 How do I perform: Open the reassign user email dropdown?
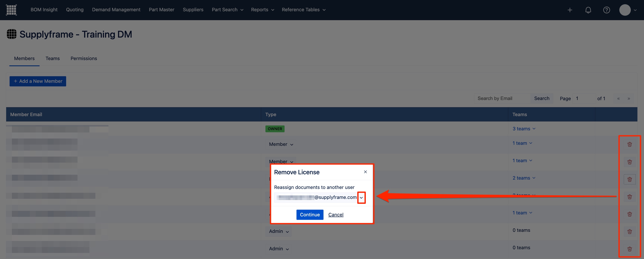361,198
